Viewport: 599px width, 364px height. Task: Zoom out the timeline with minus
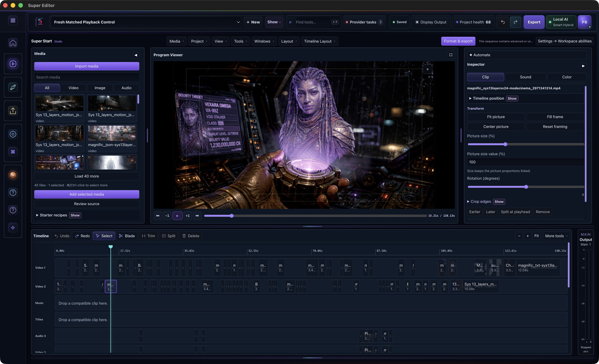click(519, 236)
